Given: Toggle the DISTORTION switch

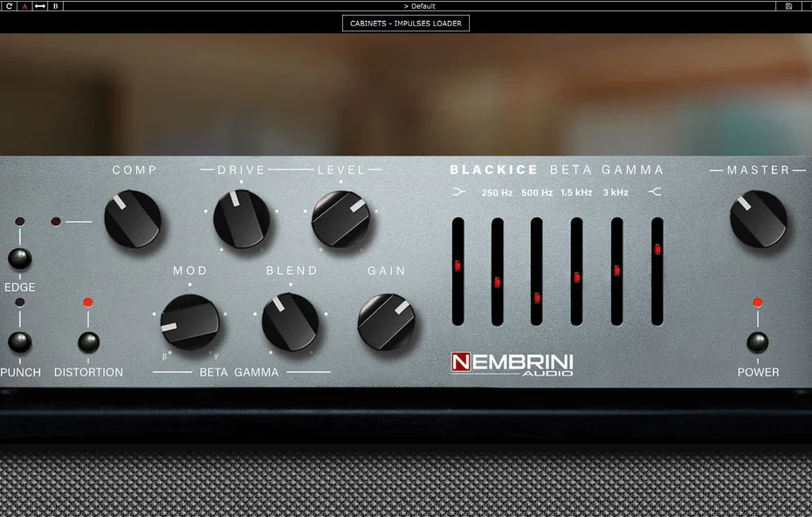Looking at the screenshot, I should (88, 342).
